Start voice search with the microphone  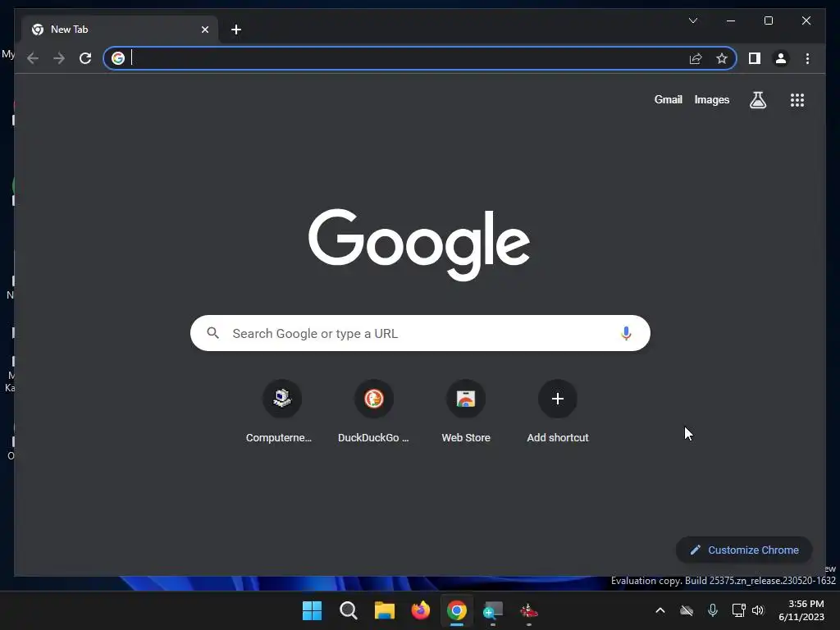coord(626,333)
